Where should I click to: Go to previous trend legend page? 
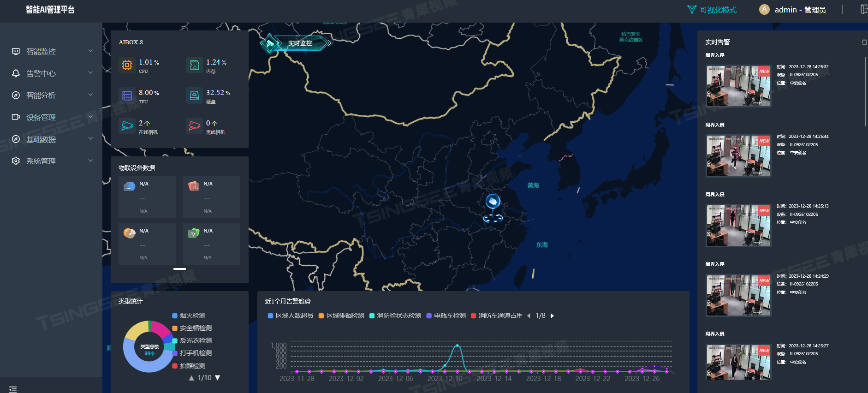(529, 316)
